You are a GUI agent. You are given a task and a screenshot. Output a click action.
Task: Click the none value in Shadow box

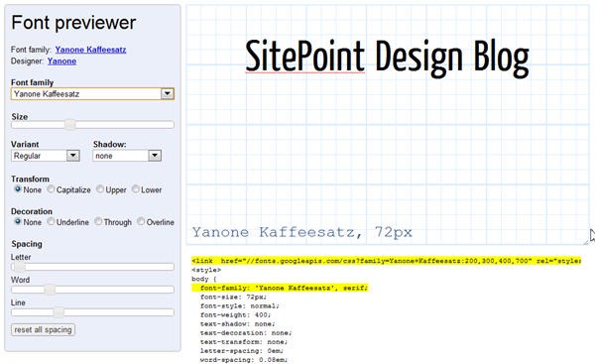[x=104, y=156]
